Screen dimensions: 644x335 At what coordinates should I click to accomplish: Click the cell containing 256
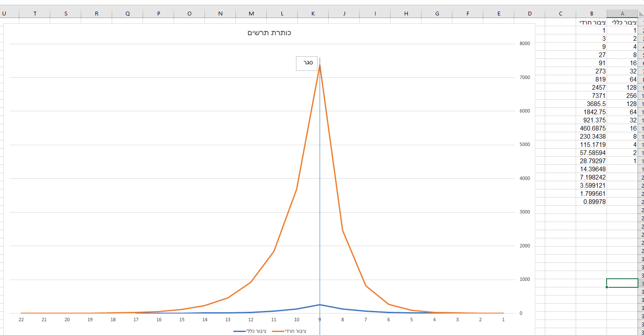point(623,96)
